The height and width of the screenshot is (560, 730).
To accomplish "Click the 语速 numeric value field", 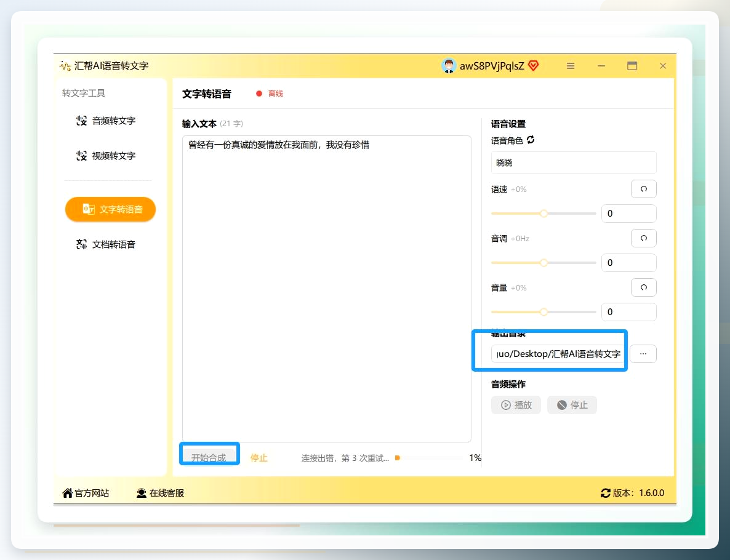I will coord(628,214).
